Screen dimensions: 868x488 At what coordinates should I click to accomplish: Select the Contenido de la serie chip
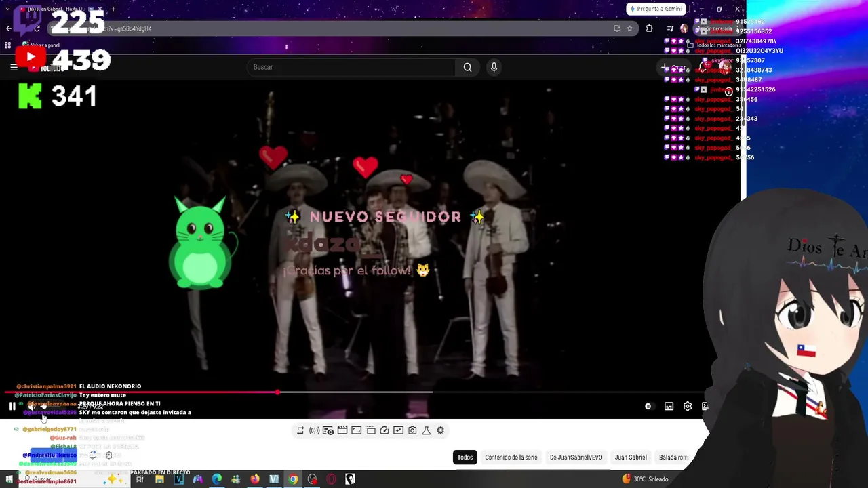tap(511, 457)
